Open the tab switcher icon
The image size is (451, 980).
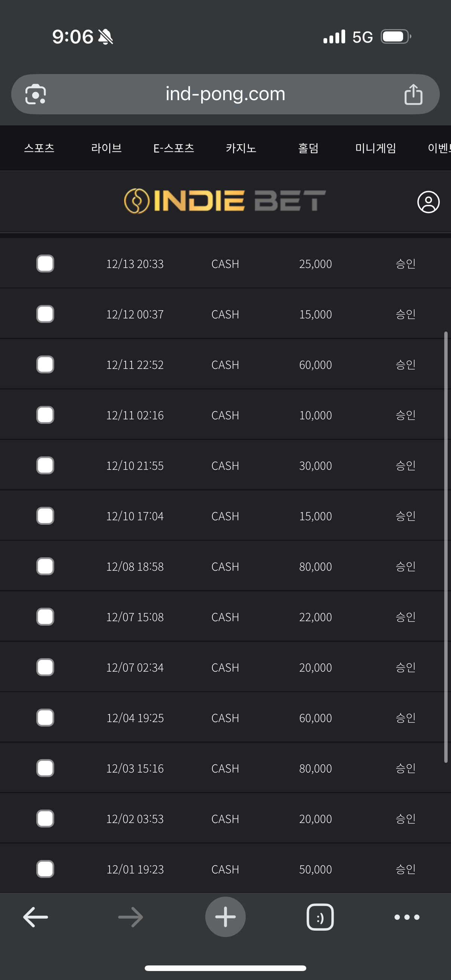tap(320, 917)
